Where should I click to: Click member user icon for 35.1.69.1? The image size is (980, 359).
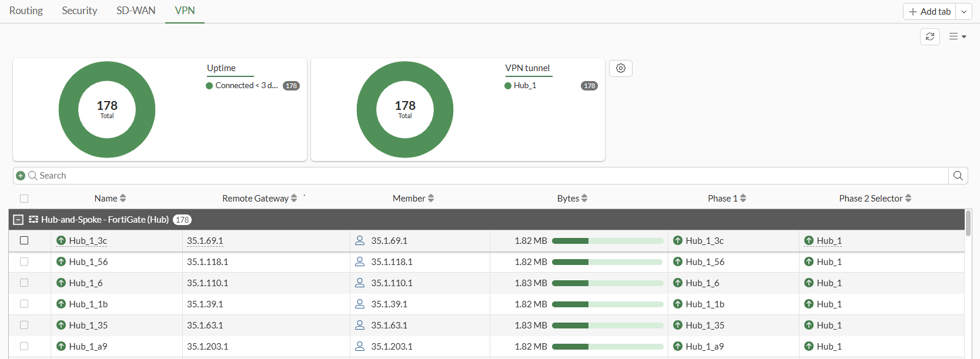pyautogui.click(x=360, y=241)
